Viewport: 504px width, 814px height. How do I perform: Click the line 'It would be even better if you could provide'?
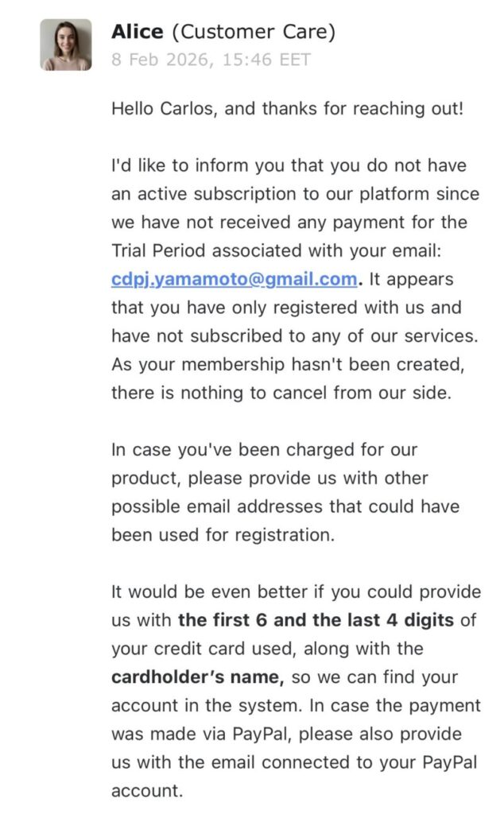pyautogui.click(x=296, y=591)
